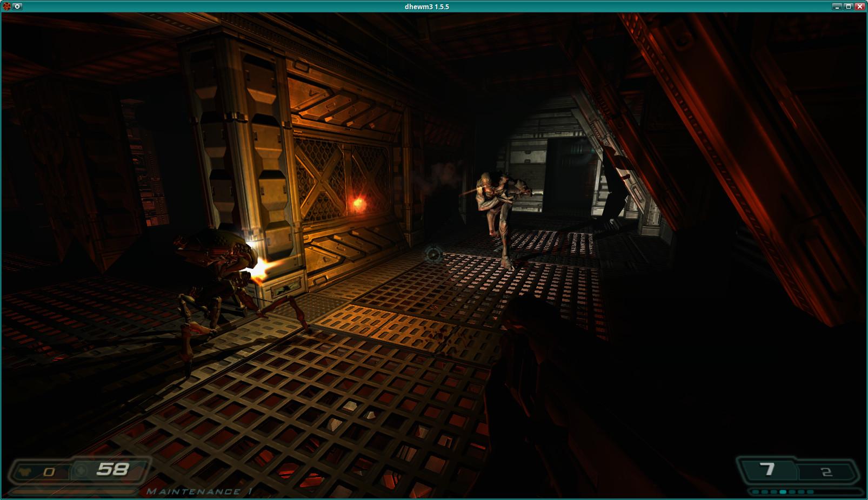This screenshot has width=868, height=500.
Task: Maximize the dhewm3 window
Action: (x=849, y=6)
